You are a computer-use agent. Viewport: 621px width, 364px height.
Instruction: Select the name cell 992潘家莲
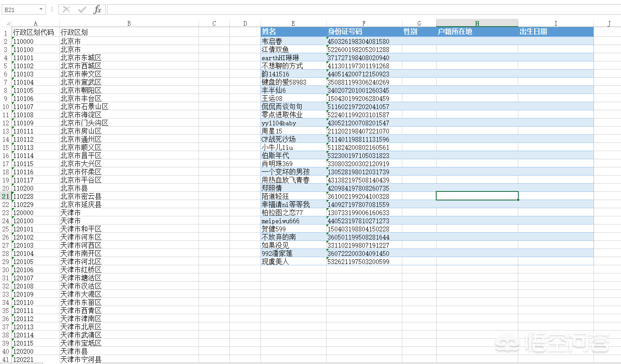tap(293, 253)
